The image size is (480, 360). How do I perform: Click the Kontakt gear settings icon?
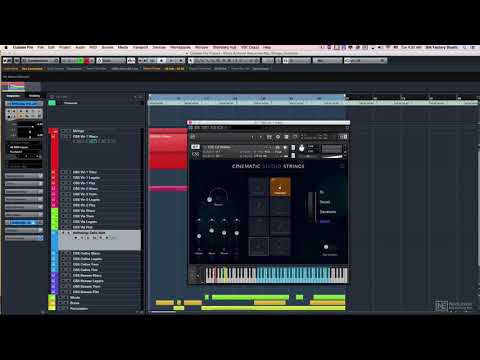tap(278, 137)
